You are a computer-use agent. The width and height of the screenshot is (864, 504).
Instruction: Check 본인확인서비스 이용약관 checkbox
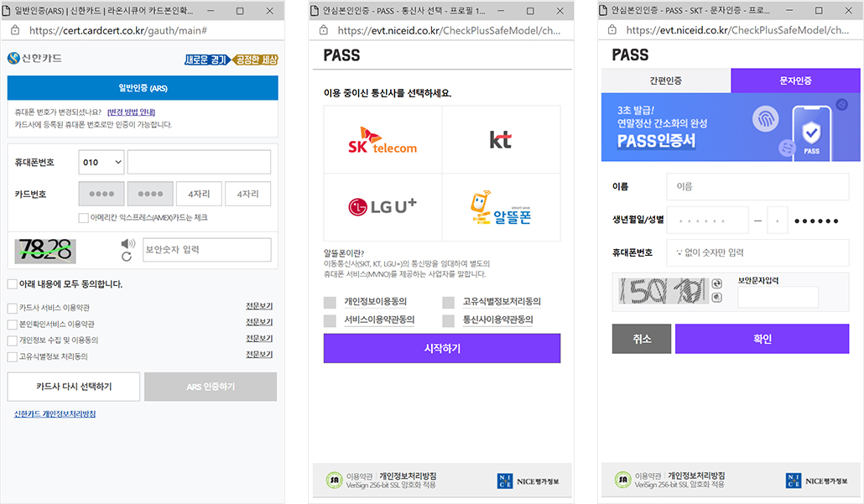click(12, 325)
